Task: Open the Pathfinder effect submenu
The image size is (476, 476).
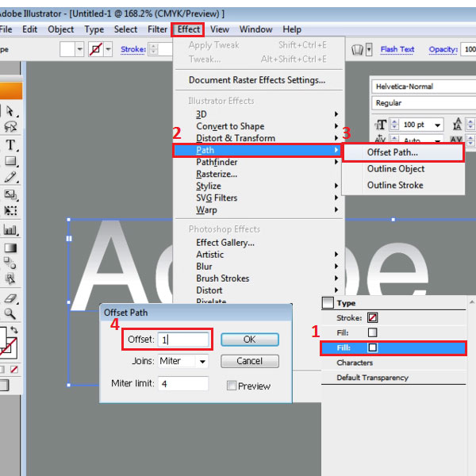Action: pos(259,162)
